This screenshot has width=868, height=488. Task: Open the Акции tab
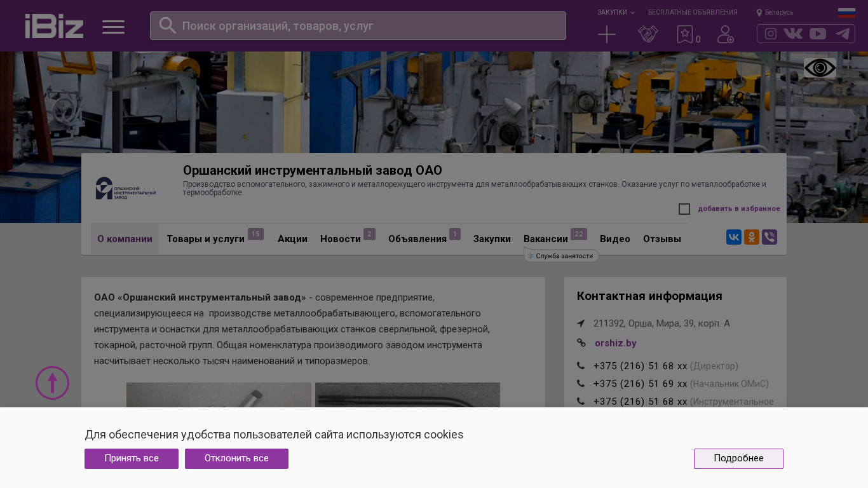[292, 239]
